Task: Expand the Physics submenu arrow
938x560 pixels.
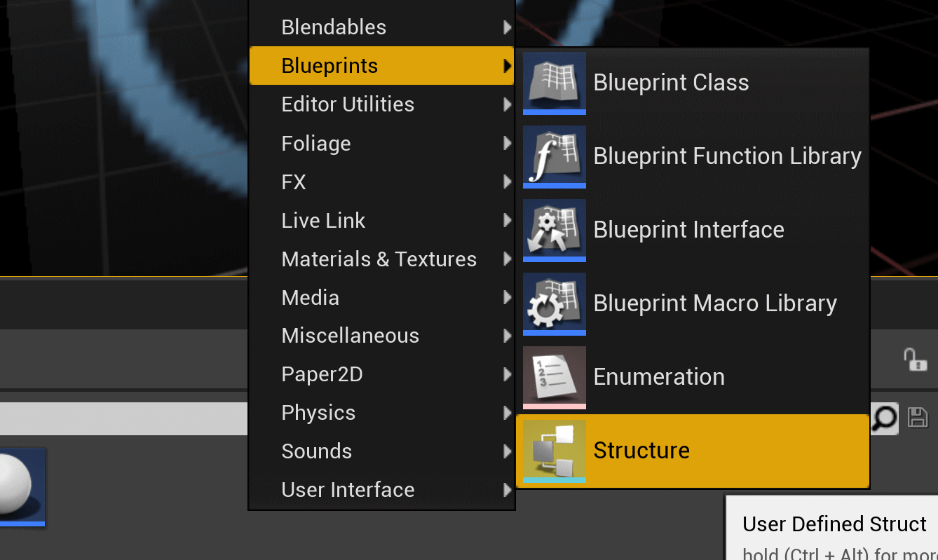Action: [507, 413]
